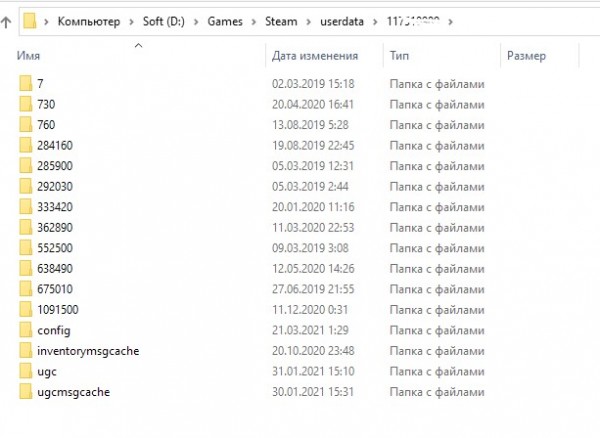
Task: Select folder name 730
Action: click(46, 104)
